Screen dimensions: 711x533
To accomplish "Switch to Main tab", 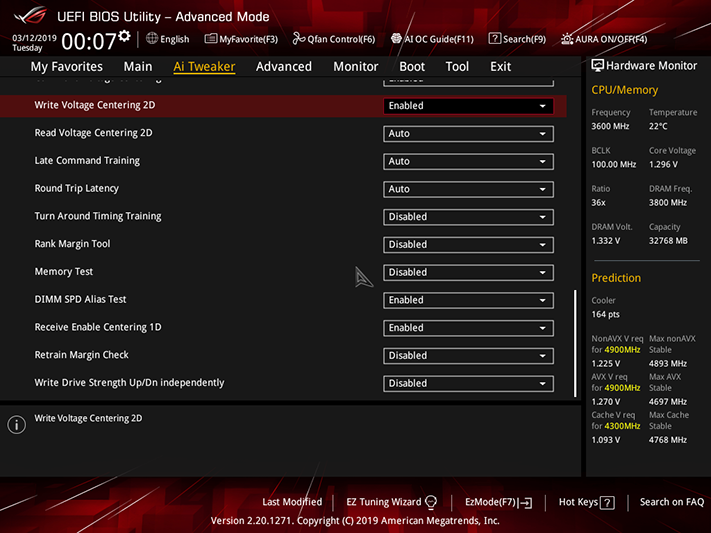I will (138, 67).
